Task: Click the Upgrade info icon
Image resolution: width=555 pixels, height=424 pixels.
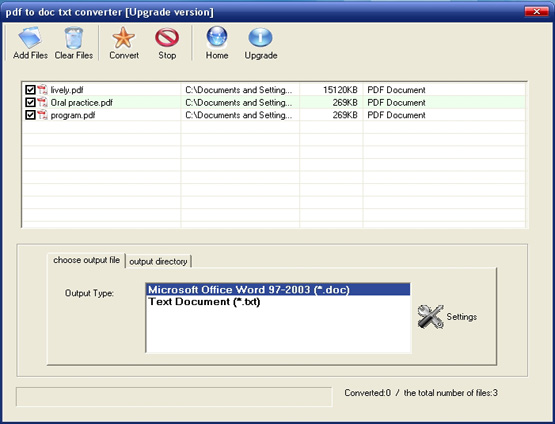Action: click(261, 38)
